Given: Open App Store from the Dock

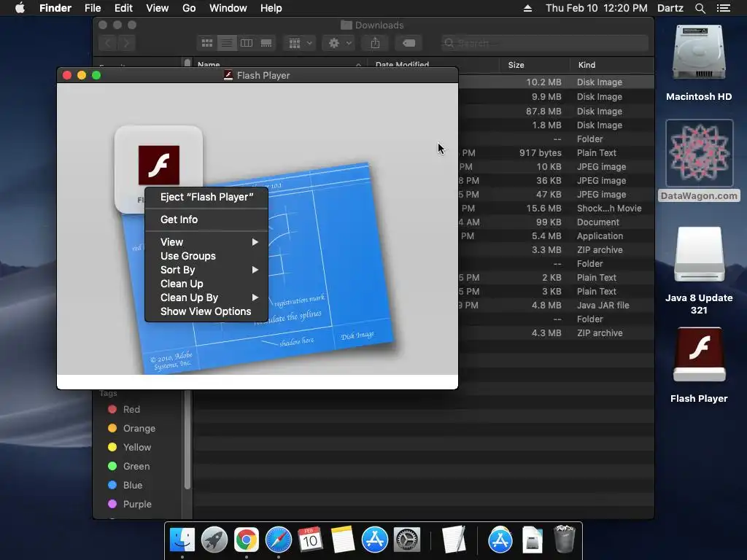Looking at the screenshot, I should tap(374, 540).
